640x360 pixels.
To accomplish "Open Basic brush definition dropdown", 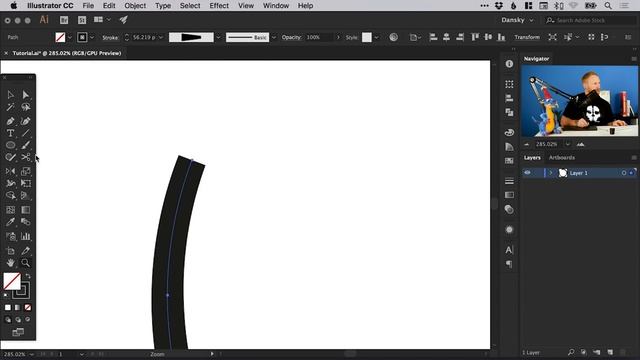I will coord(274,37).
